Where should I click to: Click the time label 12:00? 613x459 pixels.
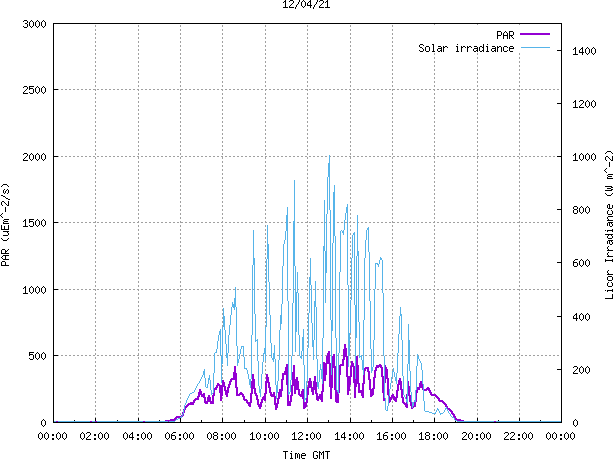(x=307, y=436)
